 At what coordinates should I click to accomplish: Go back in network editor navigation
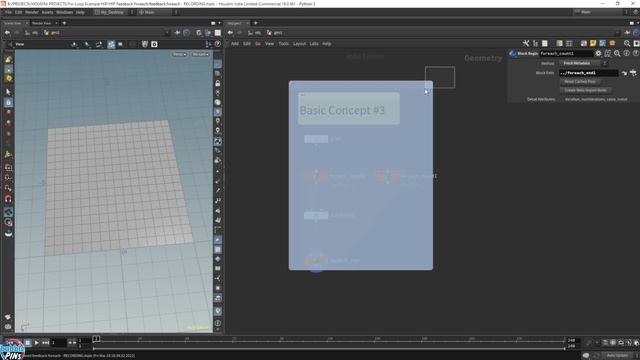(x=230, y=33)
